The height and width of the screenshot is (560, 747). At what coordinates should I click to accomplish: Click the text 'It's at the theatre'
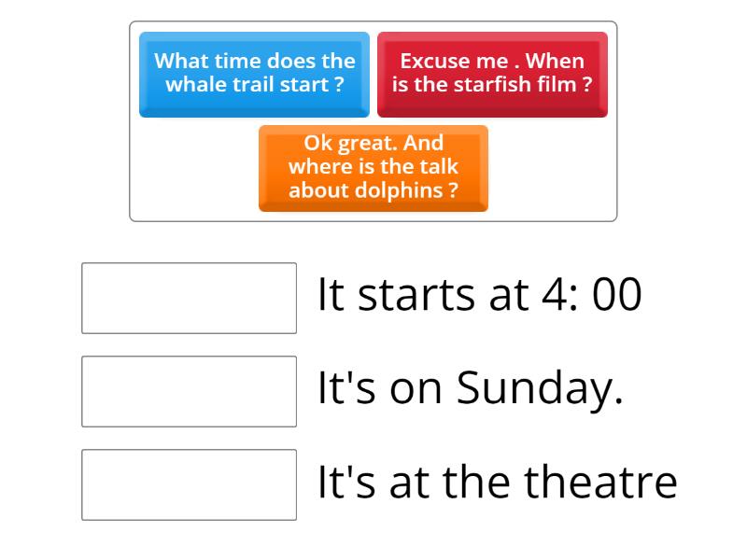pyautogui.click(x=495, y=480)
